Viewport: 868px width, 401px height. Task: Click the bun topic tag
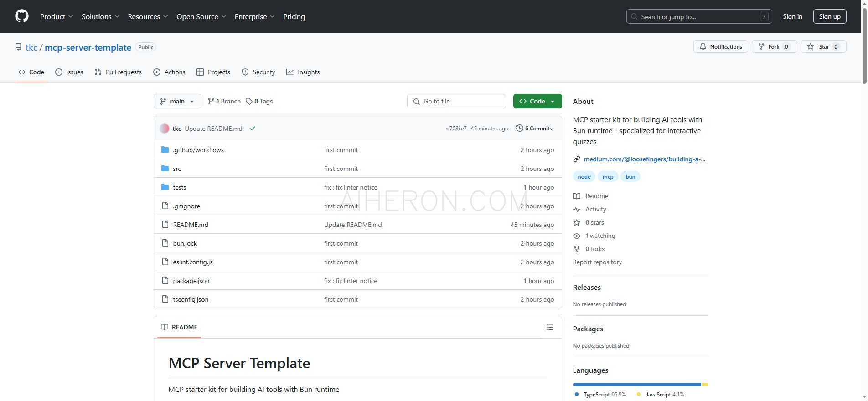tap(630, 177)
